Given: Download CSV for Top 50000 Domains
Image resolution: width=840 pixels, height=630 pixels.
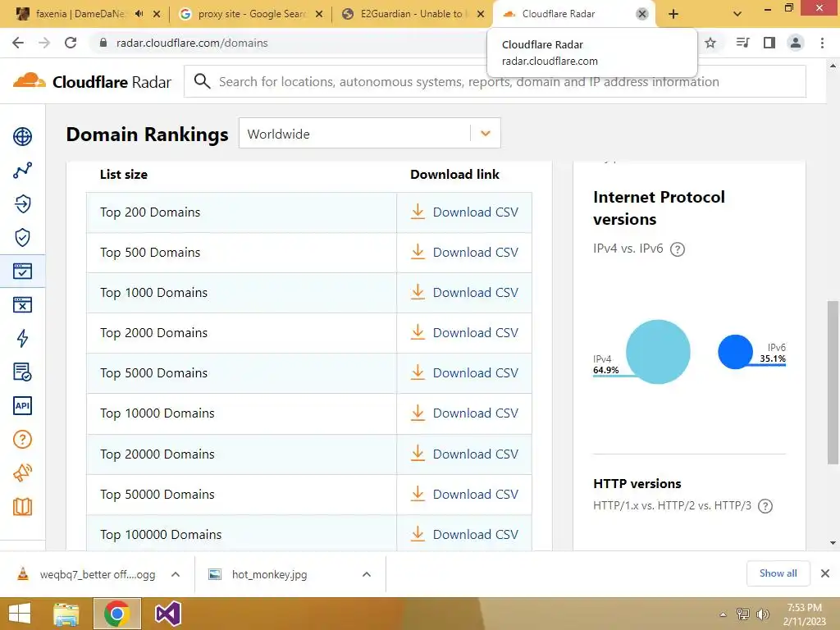Looking at the screenshot, I should click(x=464, y=494).
